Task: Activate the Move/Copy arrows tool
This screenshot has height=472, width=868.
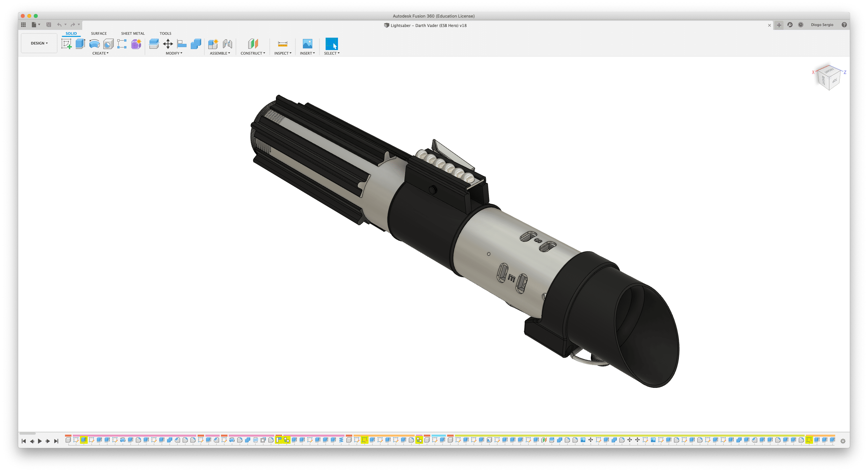Action: click(168, 44)
